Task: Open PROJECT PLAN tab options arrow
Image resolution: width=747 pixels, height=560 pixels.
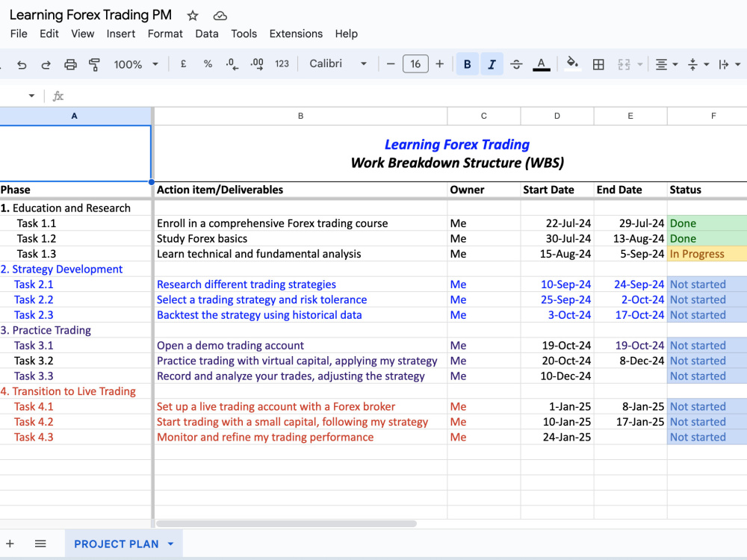Action: 171,544
